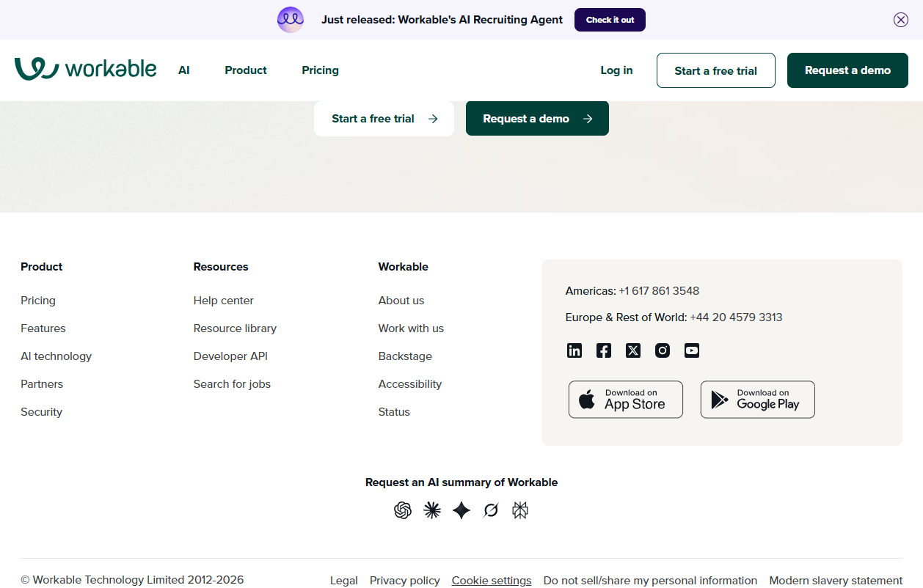This screenshot has width=923, height=588.
Task: Open Workable's Facebook page icon
Action: 604,350
